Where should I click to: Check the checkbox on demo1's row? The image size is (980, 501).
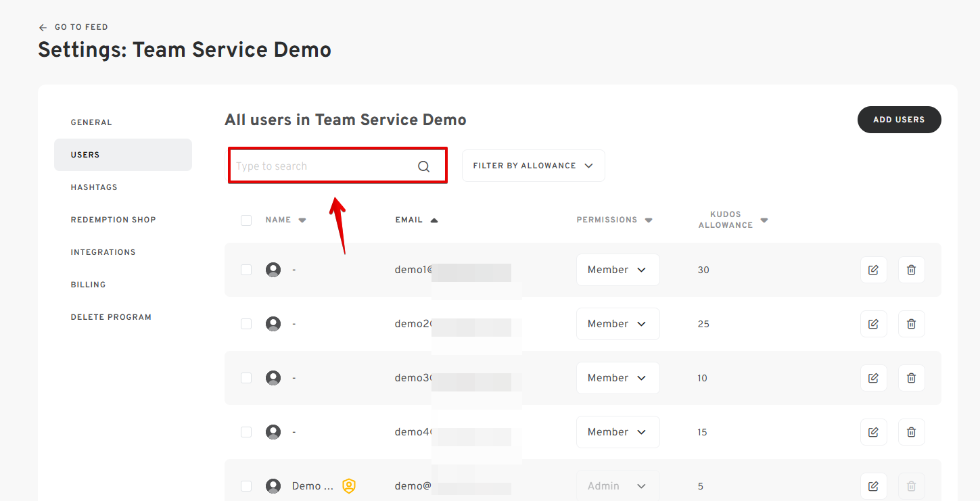[246, 269]
